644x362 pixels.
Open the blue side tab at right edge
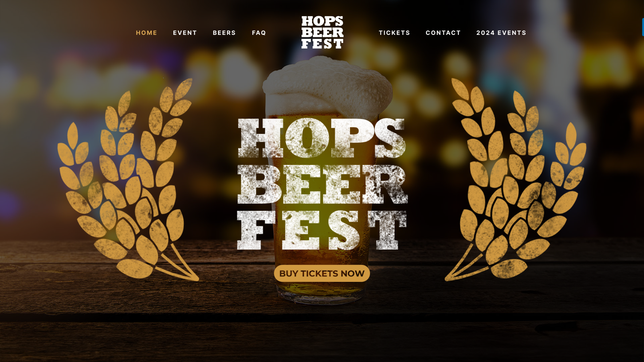(643, 27)
